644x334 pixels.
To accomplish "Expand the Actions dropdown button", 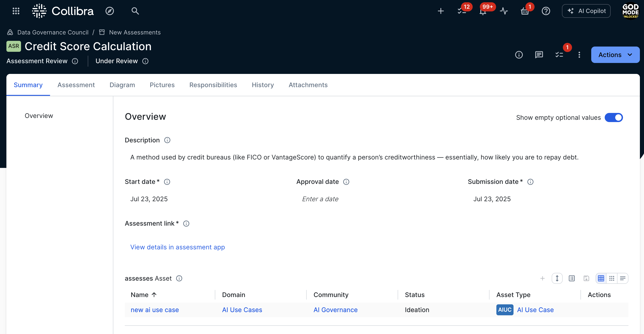I will coord(615,55).
